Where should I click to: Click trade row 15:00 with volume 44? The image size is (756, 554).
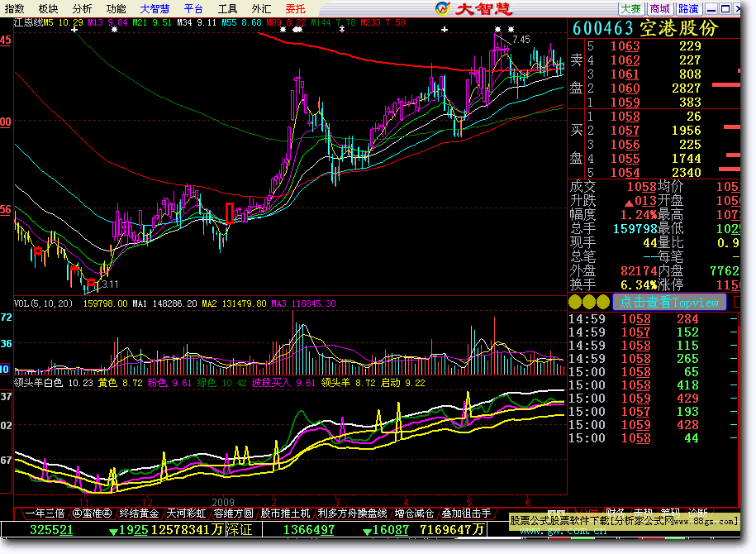pos(654,438)
